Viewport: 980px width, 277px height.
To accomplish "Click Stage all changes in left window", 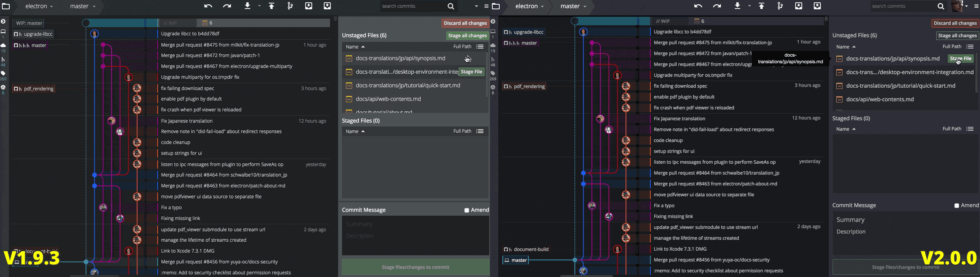I will pyautogui.click(x=467, y=36).
